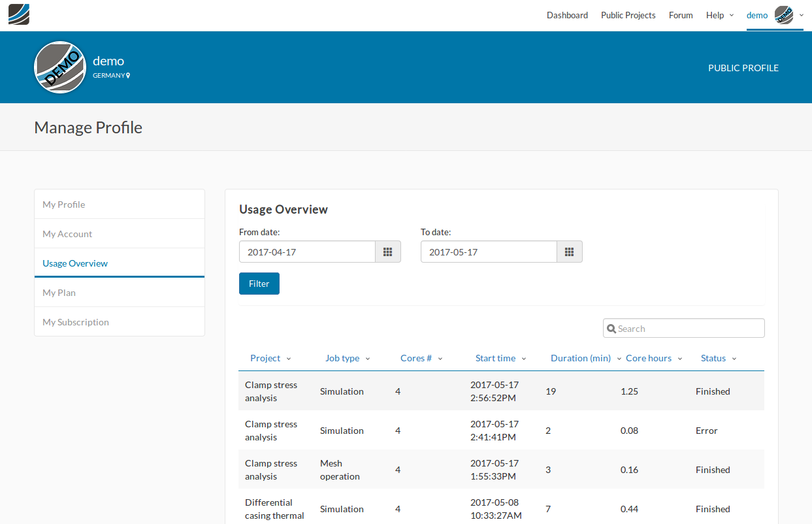Open the Forum link
812x524 pixels.
[x=681, y=15]
